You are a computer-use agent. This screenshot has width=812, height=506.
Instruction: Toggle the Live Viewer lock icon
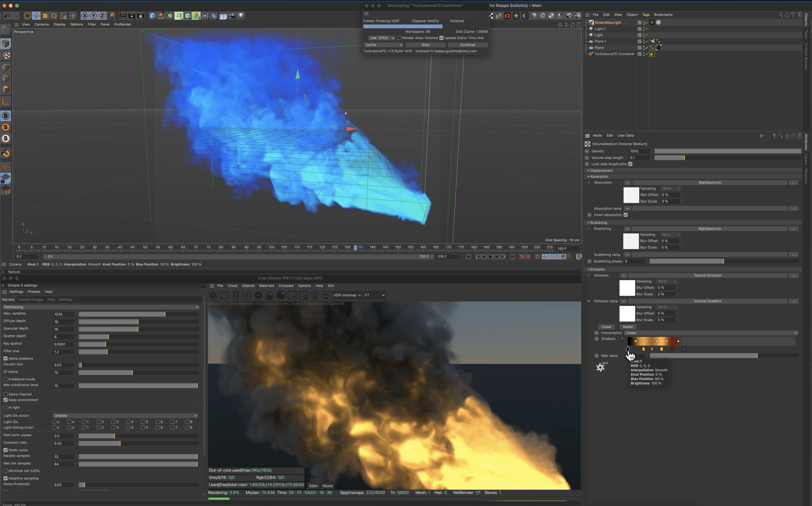pyautogui.click(x=269, y=295)
